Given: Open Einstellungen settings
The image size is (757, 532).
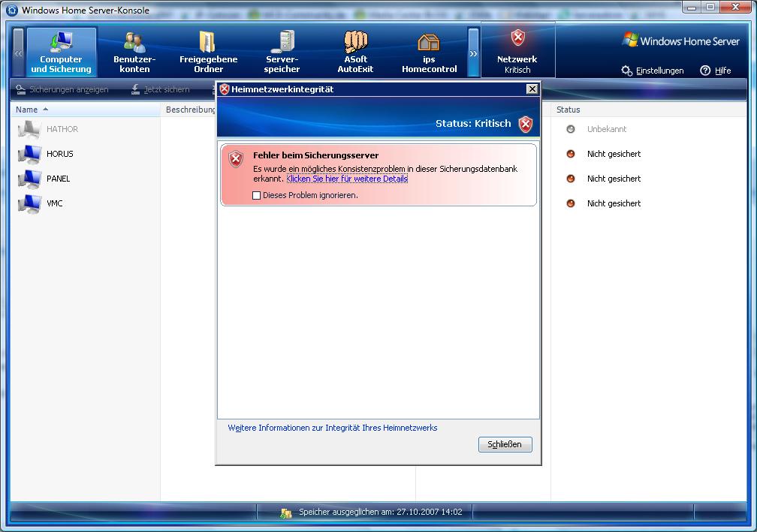Looking at the screenshot, I should point(652,71).
